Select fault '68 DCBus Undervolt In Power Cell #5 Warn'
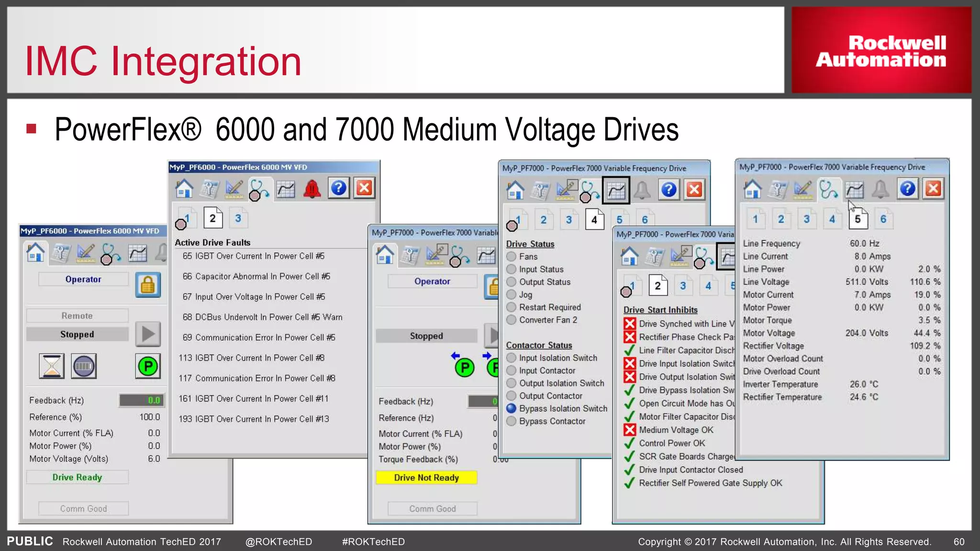 262,317
